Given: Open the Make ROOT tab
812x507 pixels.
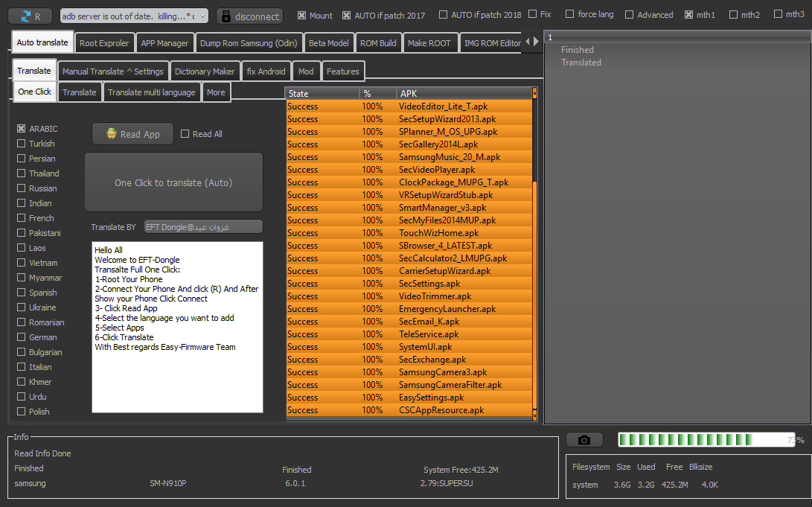Looking at the screenshot, I should click(x=429, y=43).
